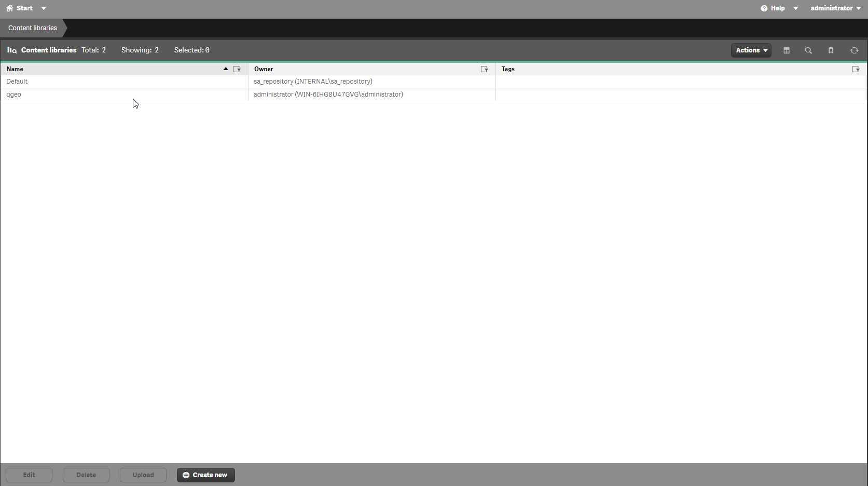Click the bookmark icon in toolbar
868x486 pixels.
[x=831, y=50]
